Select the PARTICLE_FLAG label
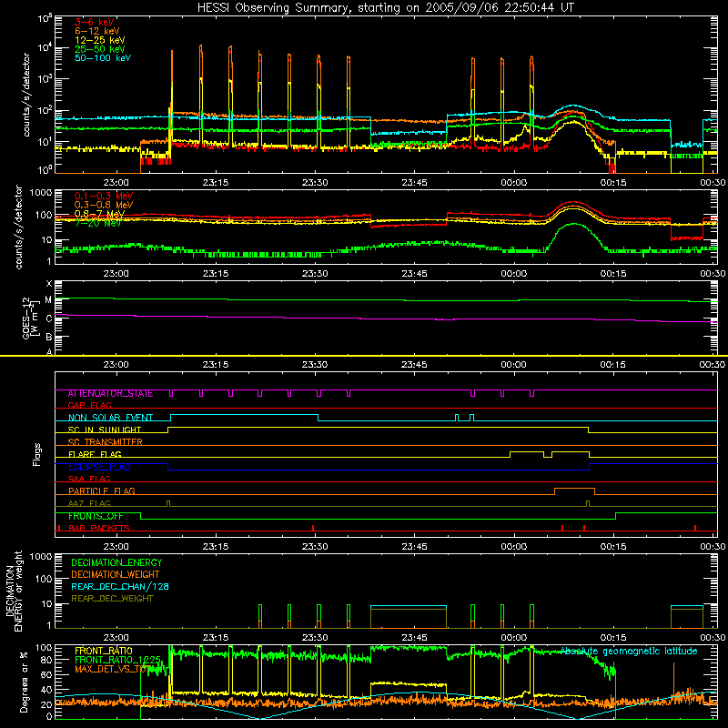The image size is (728, 728). (x=102, y=491)
